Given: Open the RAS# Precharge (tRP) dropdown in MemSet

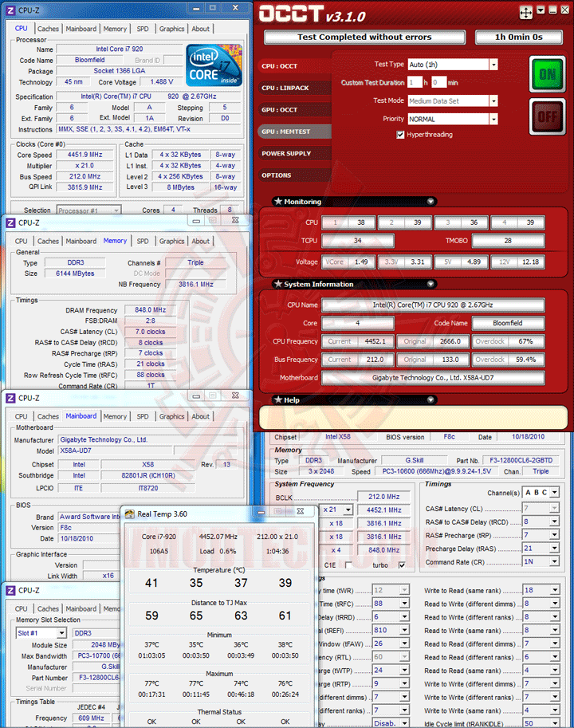Looking at the screenshot, I should (555, 535).
